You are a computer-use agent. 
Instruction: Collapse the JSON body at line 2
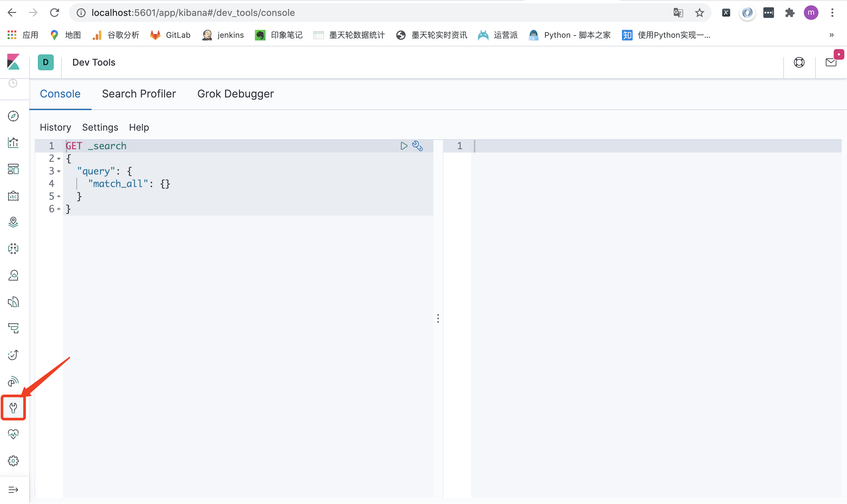(x=58, y=158)
